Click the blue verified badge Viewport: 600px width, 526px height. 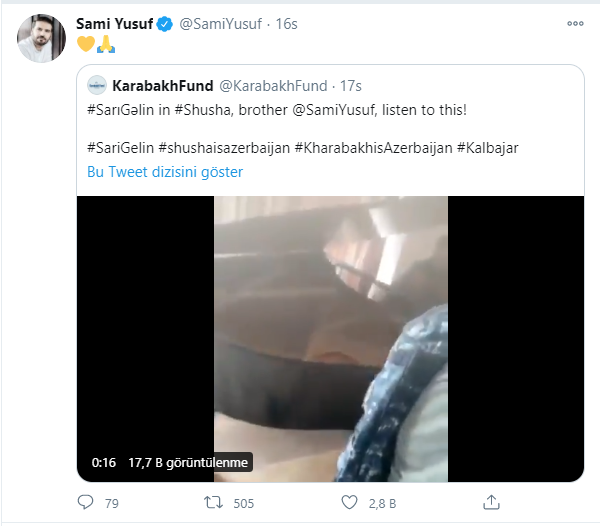coord(165,24)
